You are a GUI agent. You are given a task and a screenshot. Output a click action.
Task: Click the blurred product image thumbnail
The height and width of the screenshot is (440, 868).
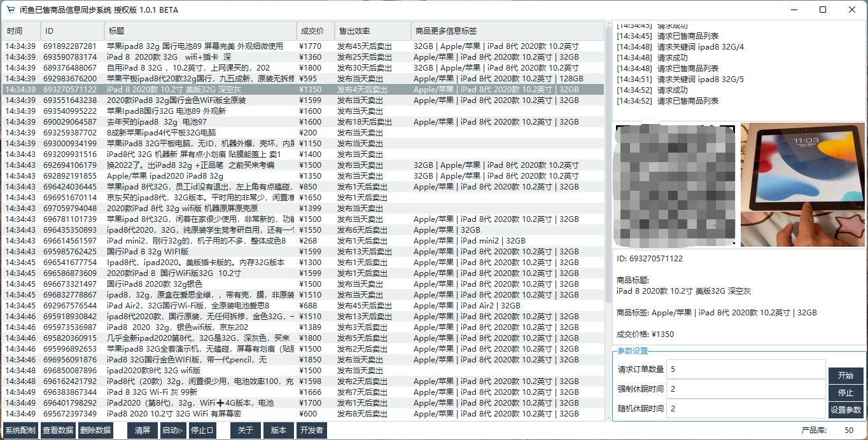[676, 184]
